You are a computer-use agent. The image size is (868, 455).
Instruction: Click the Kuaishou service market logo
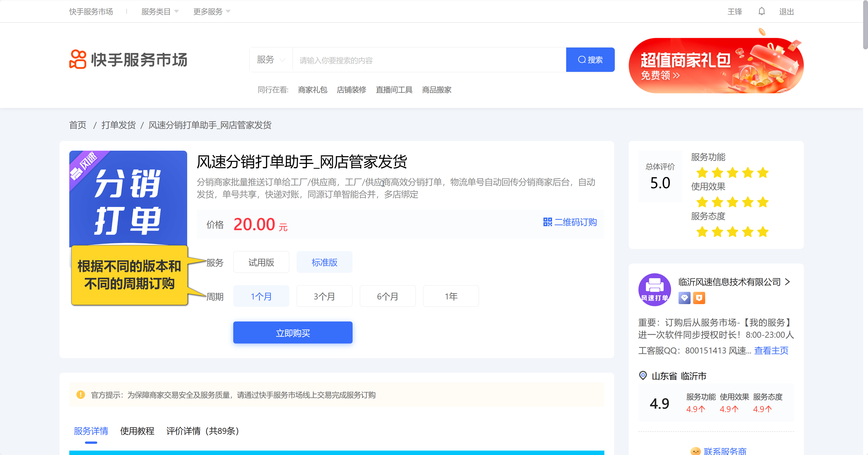(x=128, y=60)
